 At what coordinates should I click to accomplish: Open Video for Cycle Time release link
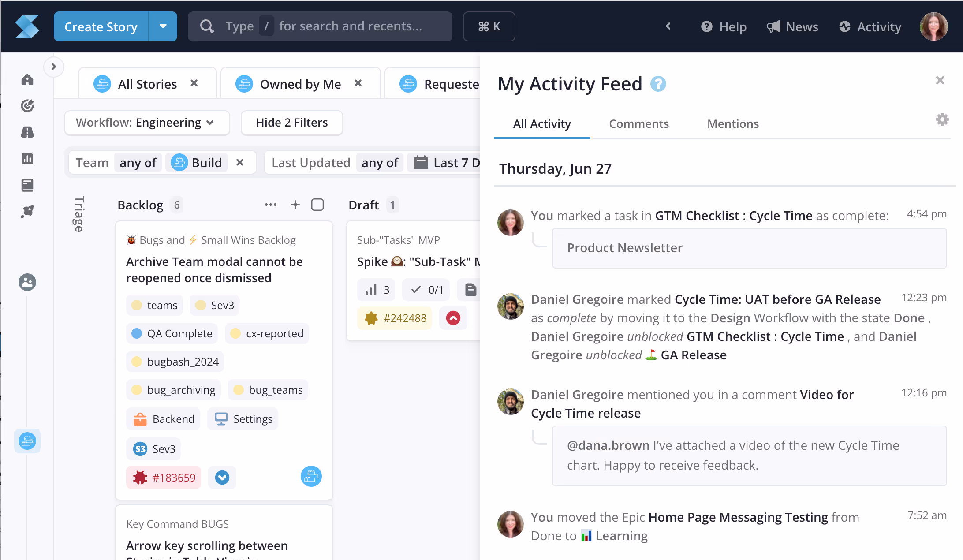point(692,404)
